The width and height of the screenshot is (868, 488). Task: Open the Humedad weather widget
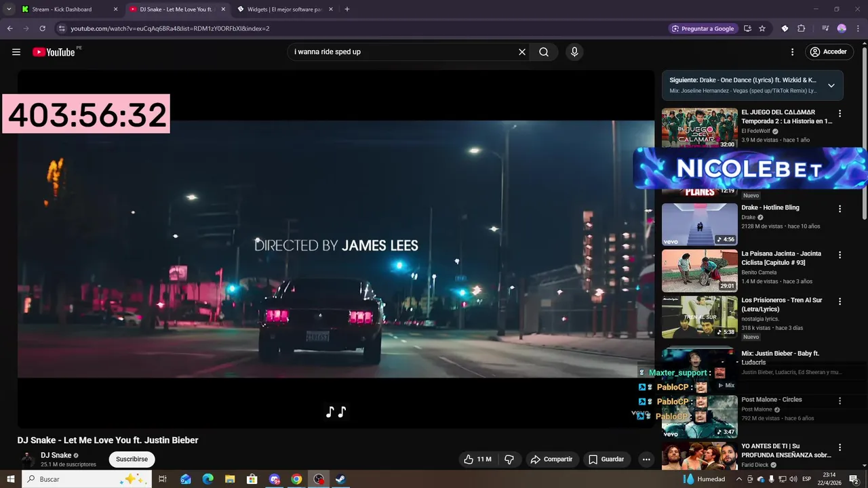pyautogui.click(x=704, y=479)
